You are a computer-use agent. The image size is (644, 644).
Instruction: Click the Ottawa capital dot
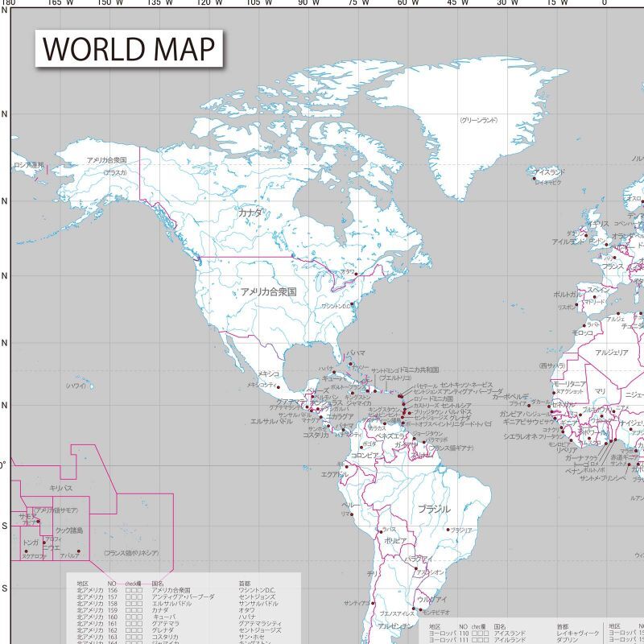coord(356,274)
